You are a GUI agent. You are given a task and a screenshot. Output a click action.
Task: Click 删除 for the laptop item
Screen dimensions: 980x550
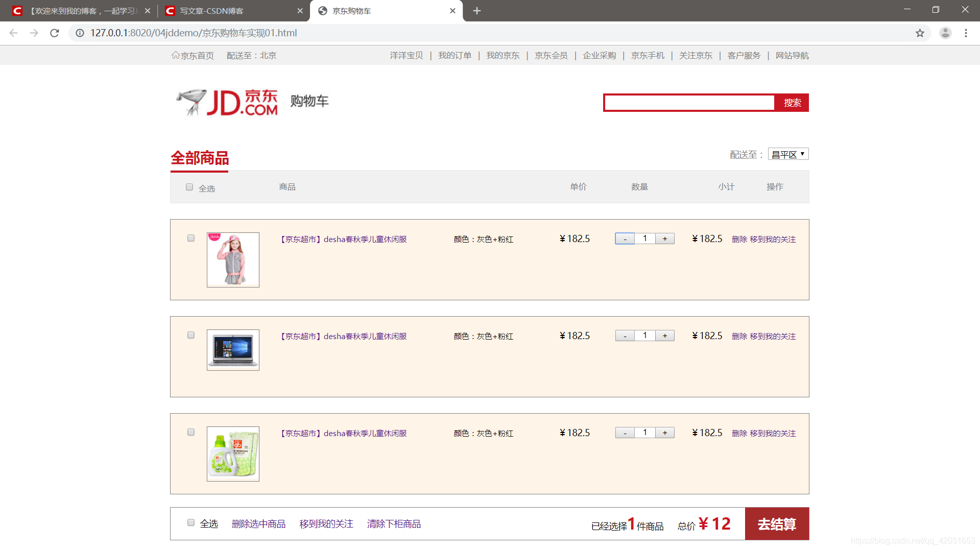739,336
